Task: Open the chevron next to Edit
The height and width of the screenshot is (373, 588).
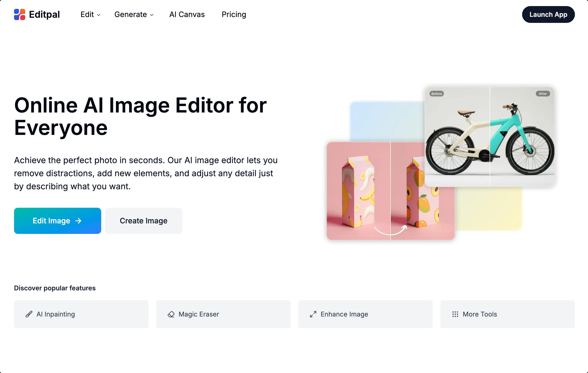Action: point(99,15)
